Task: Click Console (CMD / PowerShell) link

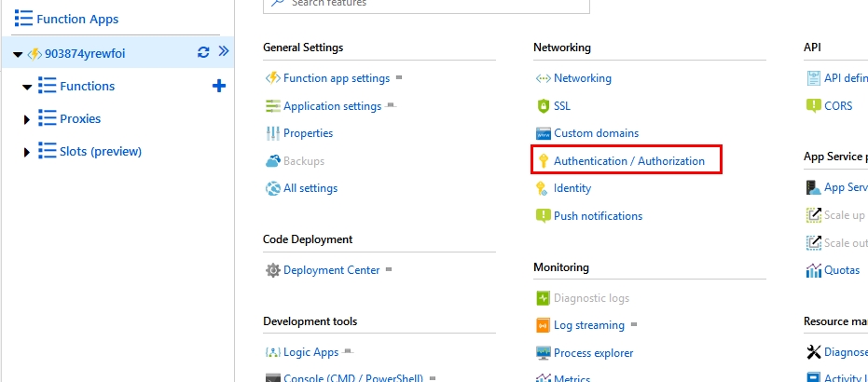Action: pos(353,378)
